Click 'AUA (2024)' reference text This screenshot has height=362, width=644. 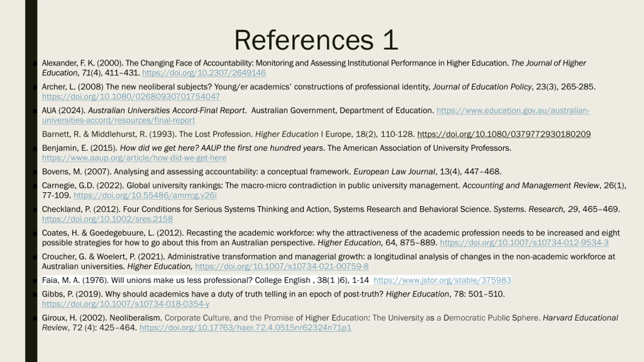click(x=64, y=110)
